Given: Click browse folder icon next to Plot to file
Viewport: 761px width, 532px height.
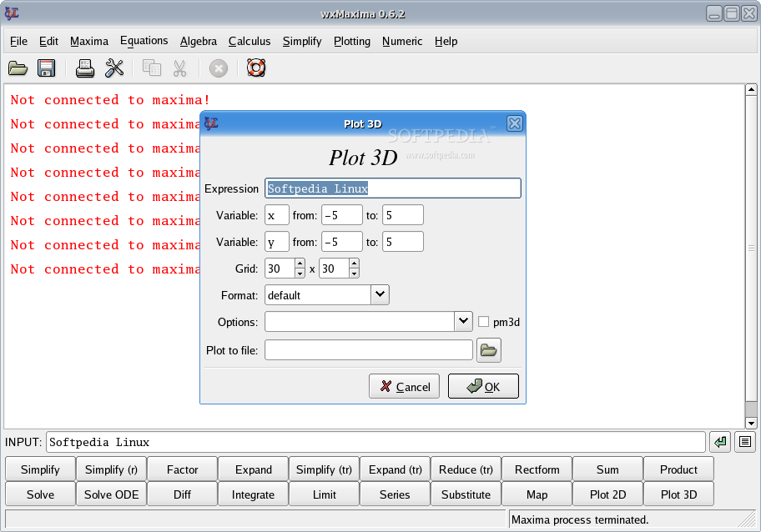Looking at the screenshot, I should pyautogui.click(x=489, y=350).
